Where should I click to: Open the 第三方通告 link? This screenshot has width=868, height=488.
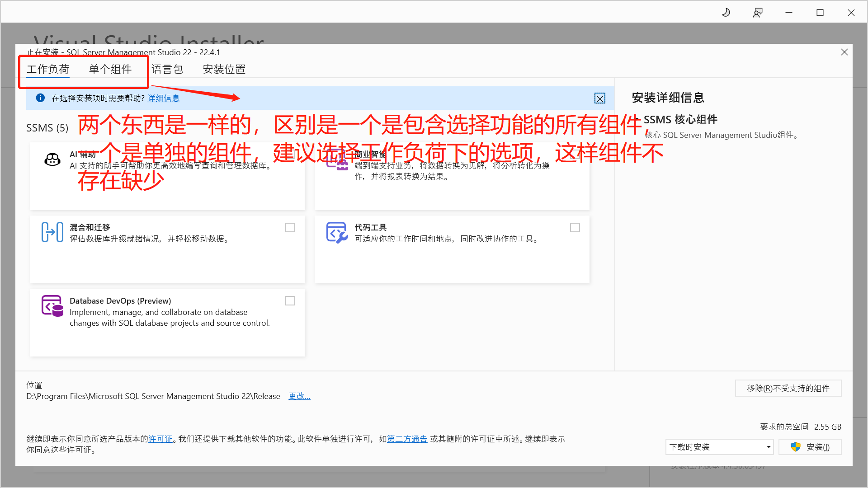pyautogui.click(x=407, y=439)
